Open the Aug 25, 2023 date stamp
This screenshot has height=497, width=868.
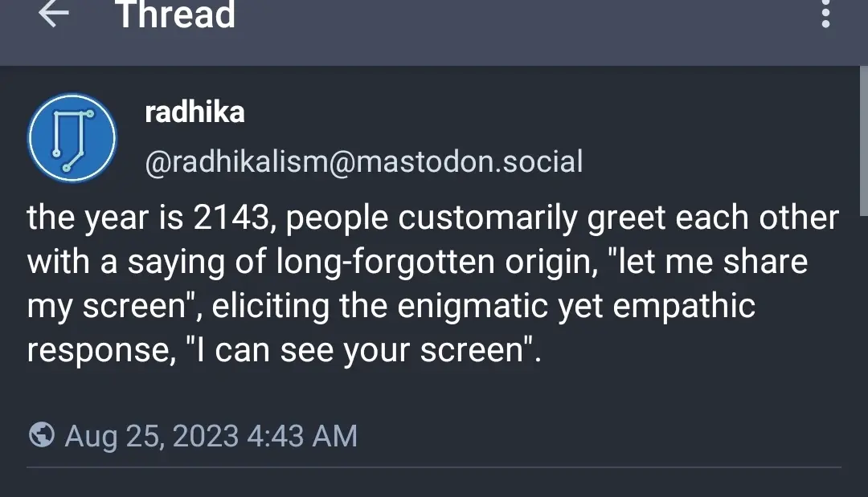tap(152, 436)
